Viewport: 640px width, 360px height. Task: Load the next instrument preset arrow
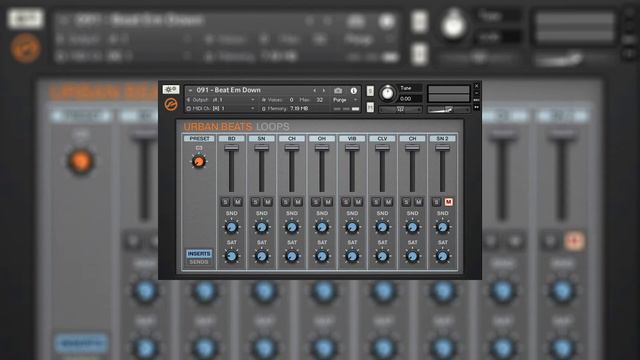click(324, 90)
